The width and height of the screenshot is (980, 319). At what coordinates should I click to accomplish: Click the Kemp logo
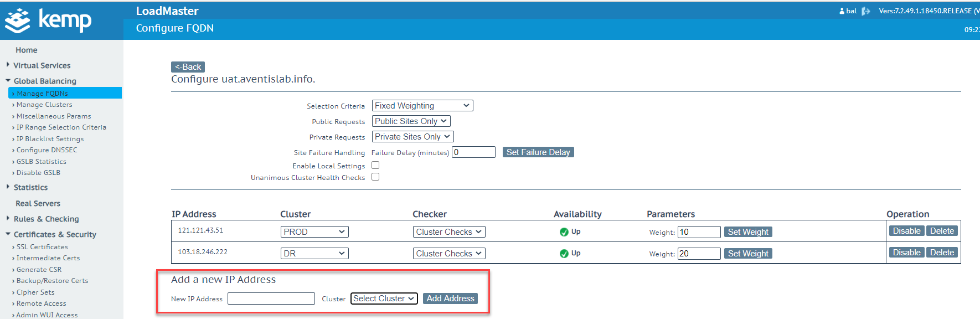(x=48, y=20)
